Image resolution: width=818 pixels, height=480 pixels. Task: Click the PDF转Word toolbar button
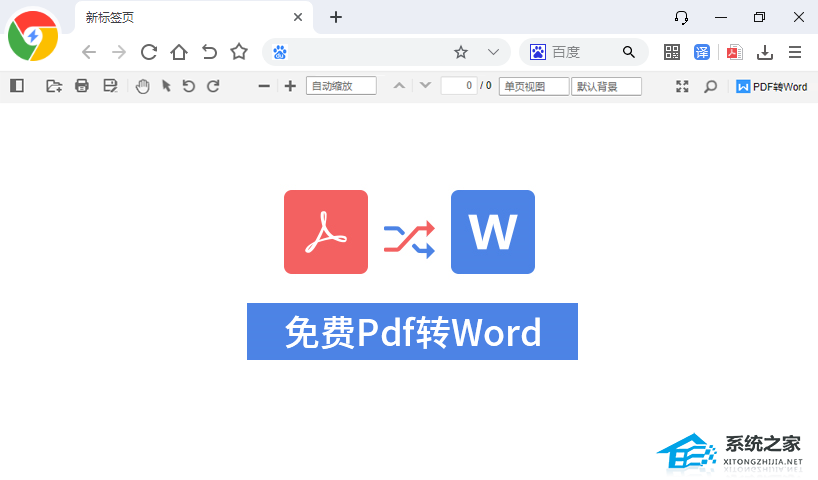[772, 87]
